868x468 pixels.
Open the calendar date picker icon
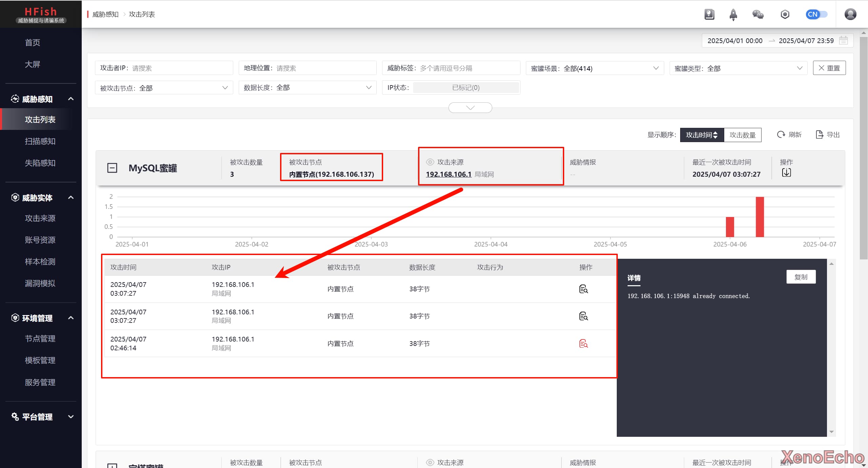click(843, 41)
